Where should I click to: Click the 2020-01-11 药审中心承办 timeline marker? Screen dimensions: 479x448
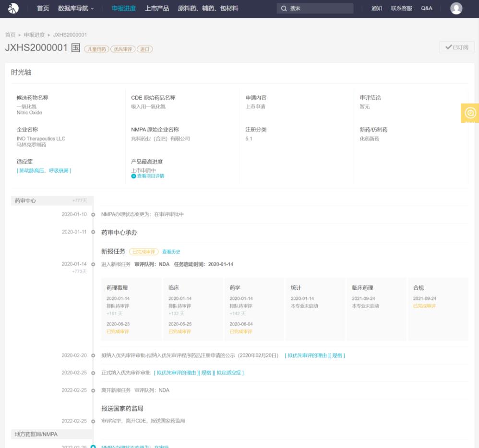(x=93, y=233)
